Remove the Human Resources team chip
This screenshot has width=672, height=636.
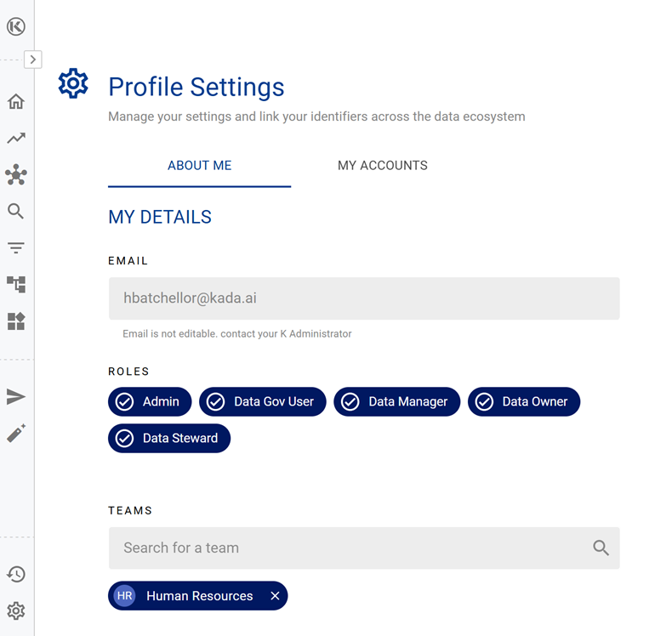(275, 597)
